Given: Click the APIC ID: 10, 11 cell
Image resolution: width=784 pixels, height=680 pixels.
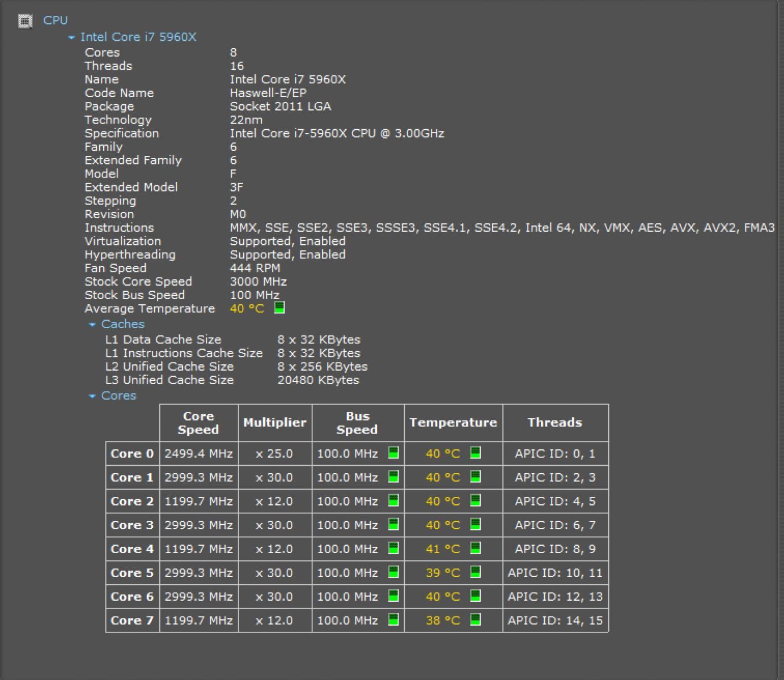Looking at the screenshot, I should point(555,573).
